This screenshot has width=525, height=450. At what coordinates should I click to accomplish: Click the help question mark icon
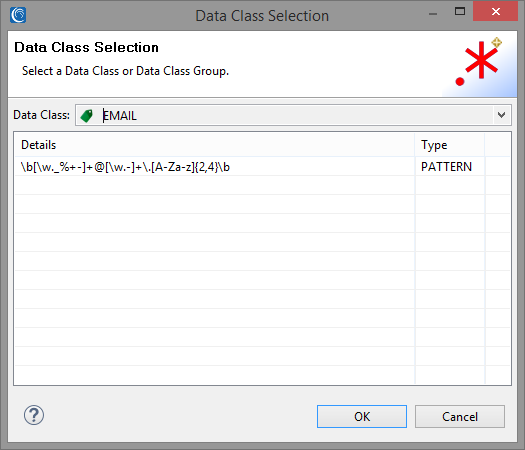pos(33,415)
